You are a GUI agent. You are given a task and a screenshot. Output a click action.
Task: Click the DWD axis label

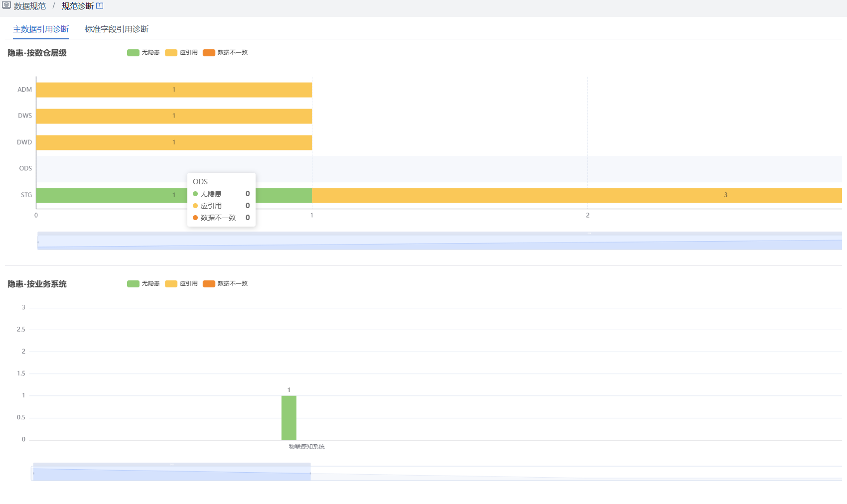pyautogui.click(x=24, y=142)
